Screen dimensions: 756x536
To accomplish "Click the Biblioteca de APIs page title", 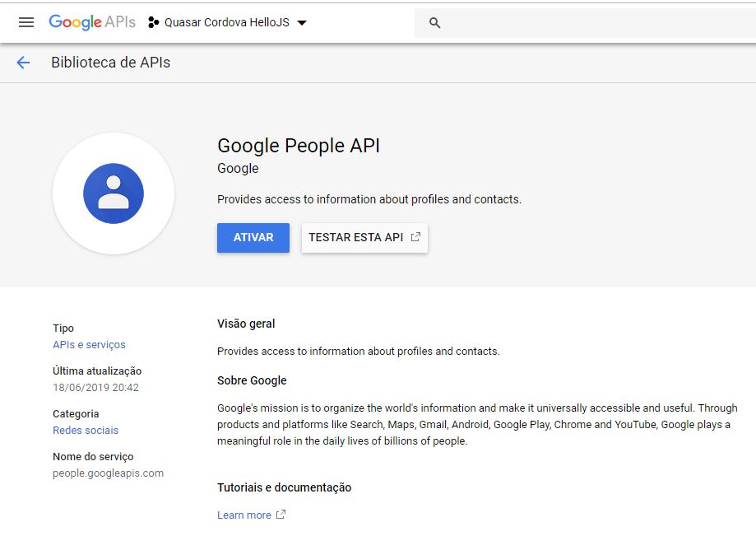I will point(110,63).
